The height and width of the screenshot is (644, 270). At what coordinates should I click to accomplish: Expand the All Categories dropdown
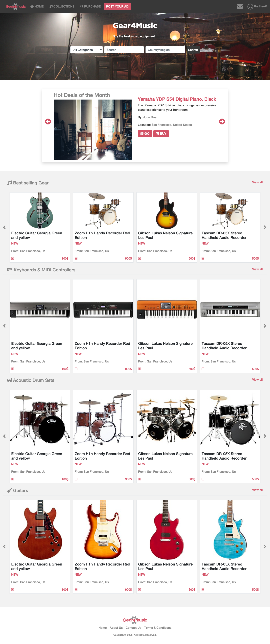tap(87, 50)
